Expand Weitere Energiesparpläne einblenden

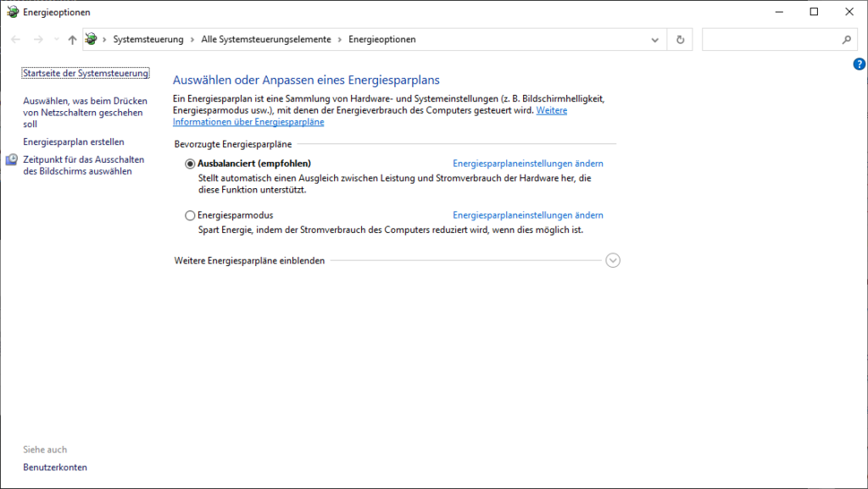tap(613, 260)
